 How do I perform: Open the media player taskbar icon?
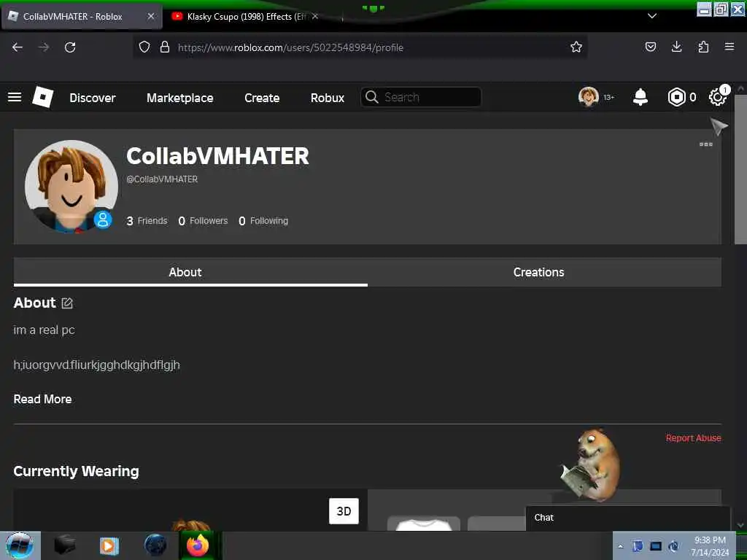109,545
